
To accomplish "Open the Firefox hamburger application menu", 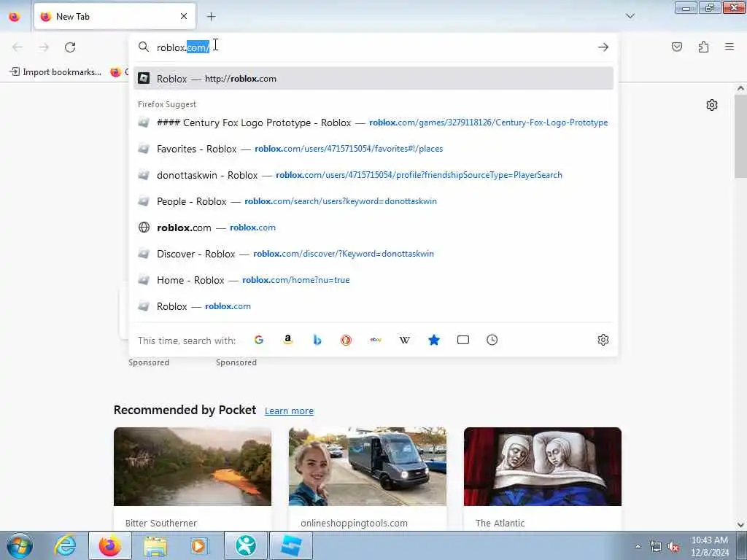I will tap(729, 47).
